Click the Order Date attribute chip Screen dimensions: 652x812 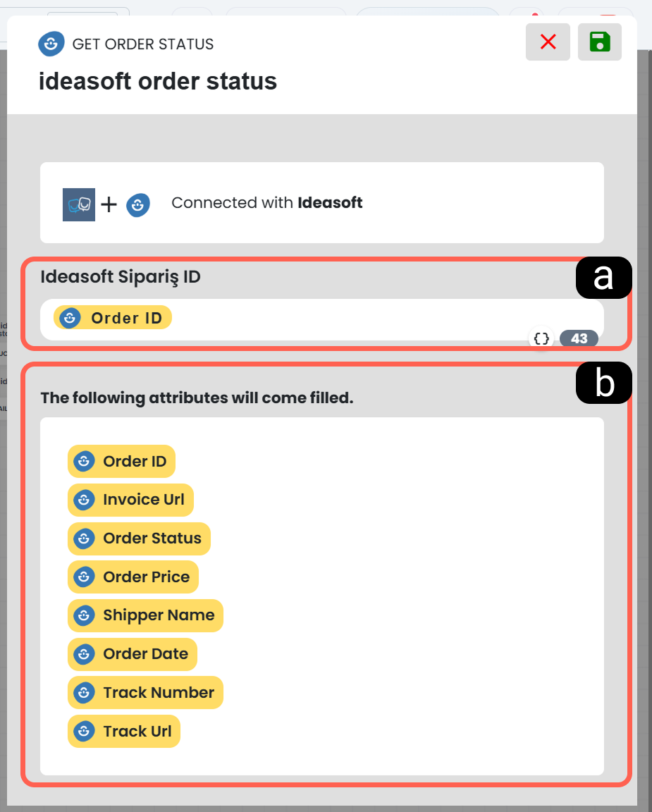(132, 654)
